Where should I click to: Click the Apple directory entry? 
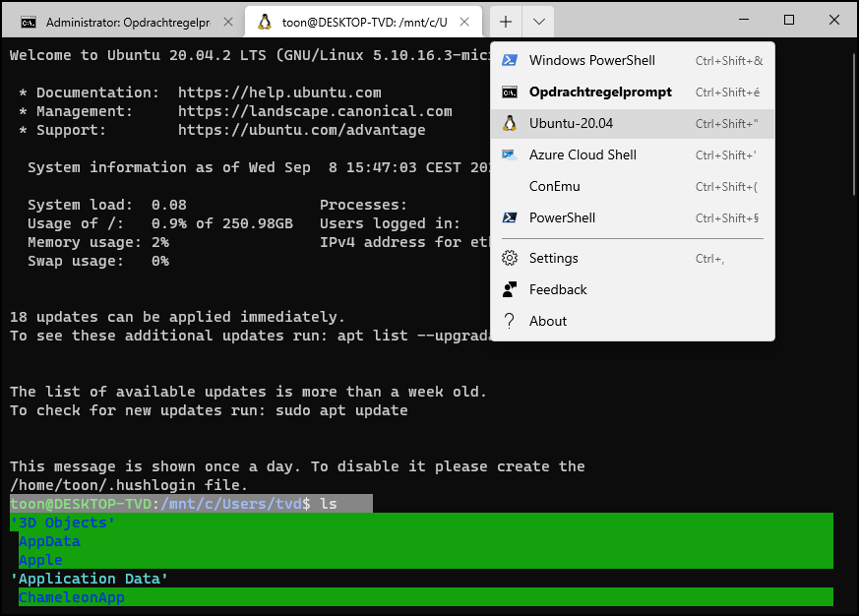pyautogui.click(x=40, y=560)
